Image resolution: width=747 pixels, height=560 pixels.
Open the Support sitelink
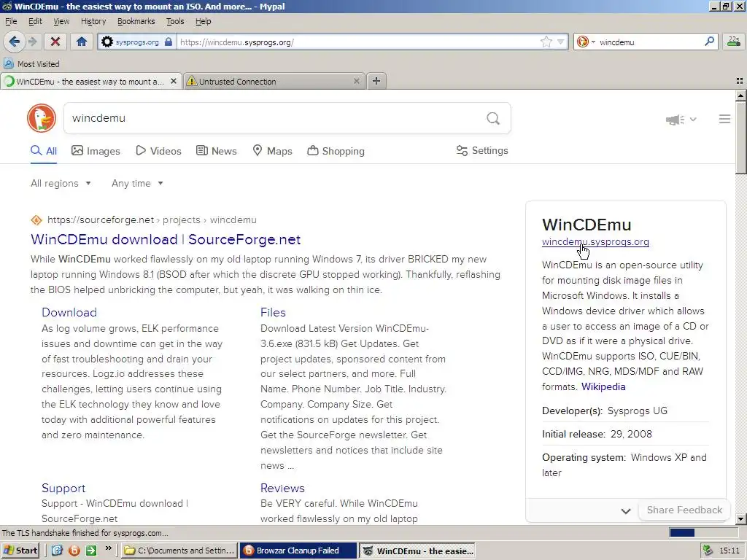(63, 488)
